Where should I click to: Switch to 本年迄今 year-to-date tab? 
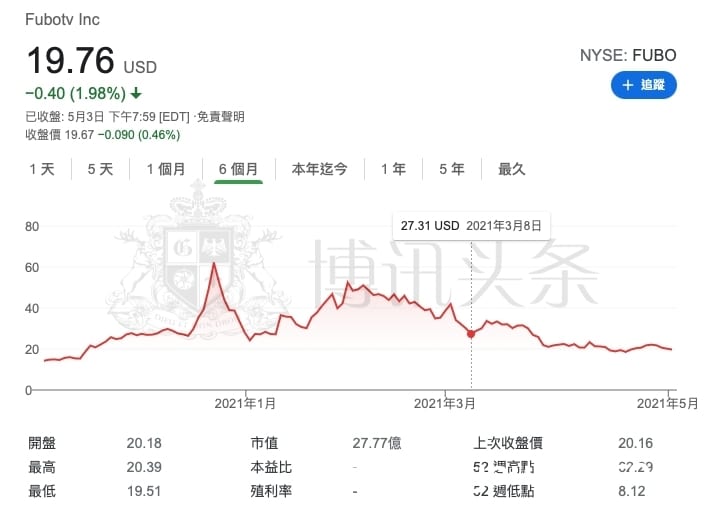pos(319,169)
